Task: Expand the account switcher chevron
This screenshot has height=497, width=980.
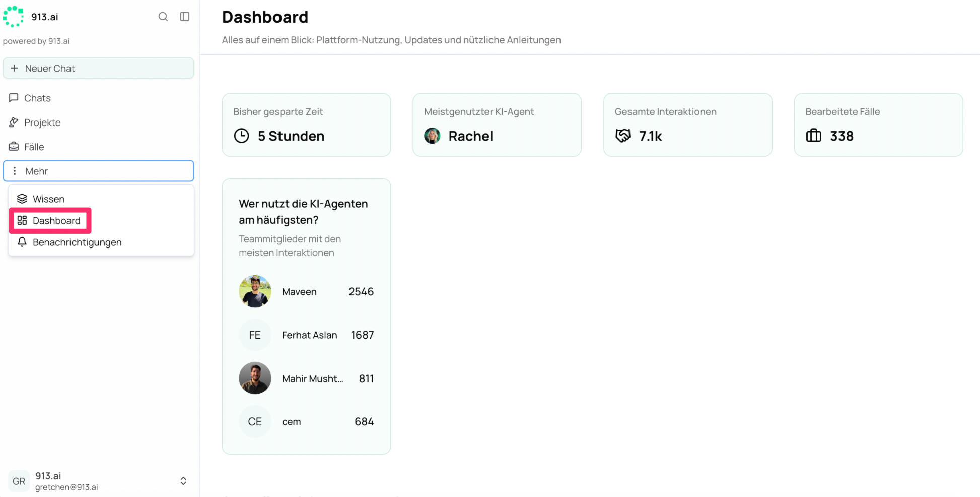Action: [183, 481]
